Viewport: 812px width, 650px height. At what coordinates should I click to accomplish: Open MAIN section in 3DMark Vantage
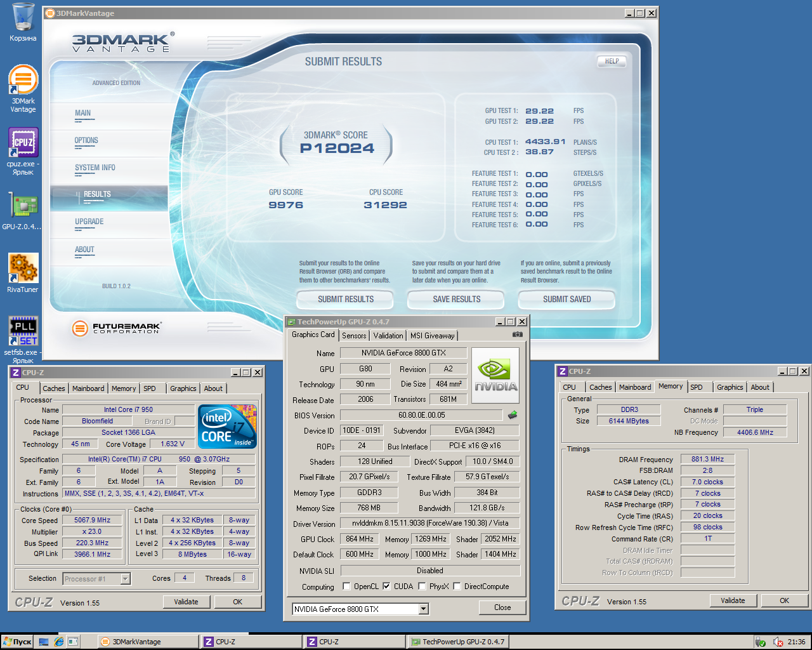click(x=83, y=113)
